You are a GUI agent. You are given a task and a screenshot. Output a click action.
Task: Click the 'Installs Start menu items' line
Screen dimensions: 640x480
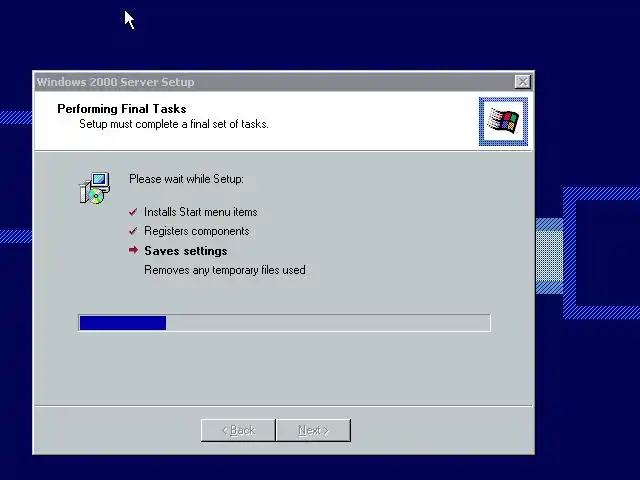(x=200, y=212)
